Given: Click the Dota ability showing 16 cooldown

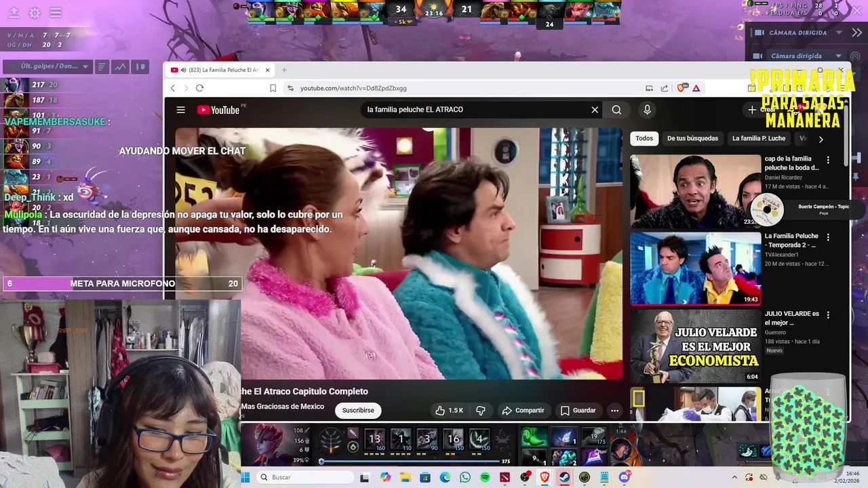Looking at the screenshot, I should tap(453, 439).
